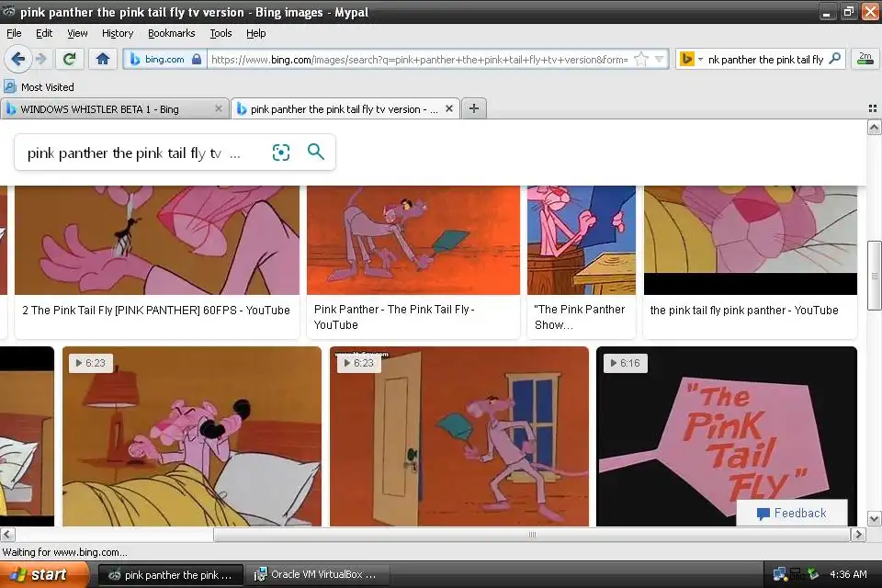Open the Bookmarks menu
Screen dimensions: 882x588
click(x=172, y=33)
